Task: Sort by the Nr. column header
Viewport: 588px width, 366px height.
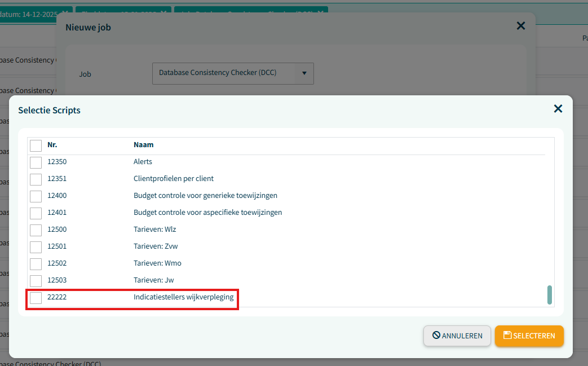Action: point(52,145)
